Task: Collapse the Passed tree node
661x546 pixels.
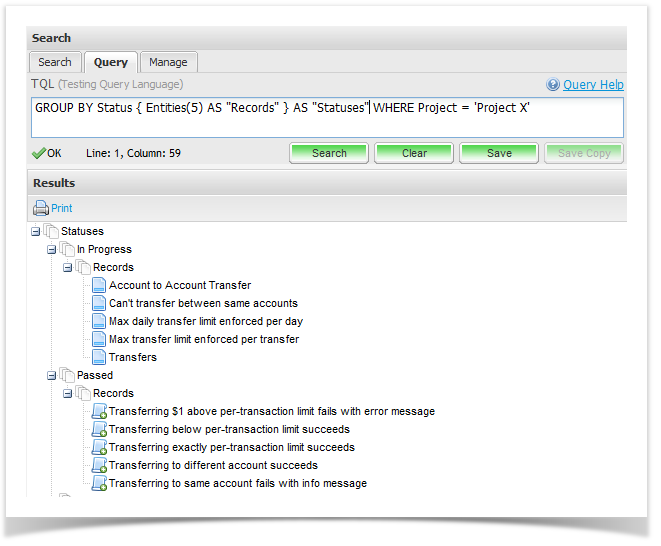Action: (52, 376)
